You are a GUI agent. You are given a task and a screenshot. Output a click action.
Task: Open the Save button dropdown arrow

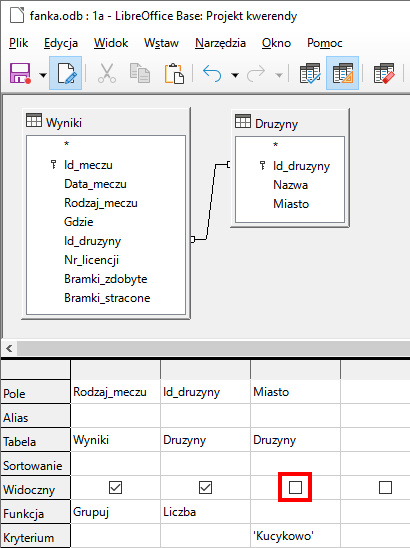click(43, 75)
